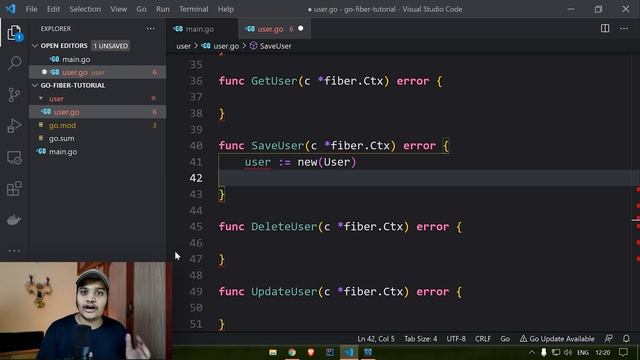Open the Extensions view
The height and width of the screenshot is (360, 640).
pyautogui.click(x=14, y=189)
